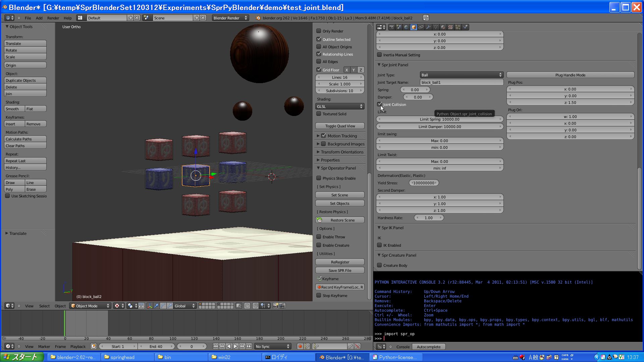Open the Select menu in 3D view header
This screenshot has width=644, height=362.
coord(44,306)
